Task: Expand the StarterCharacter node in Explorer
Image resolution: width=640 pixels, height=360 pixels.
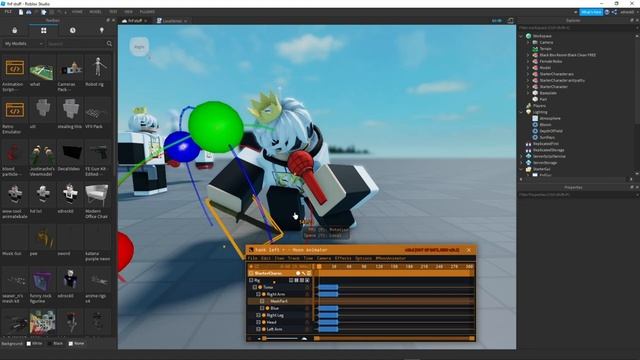Action: pyautogui.click(x=528, y=87)
